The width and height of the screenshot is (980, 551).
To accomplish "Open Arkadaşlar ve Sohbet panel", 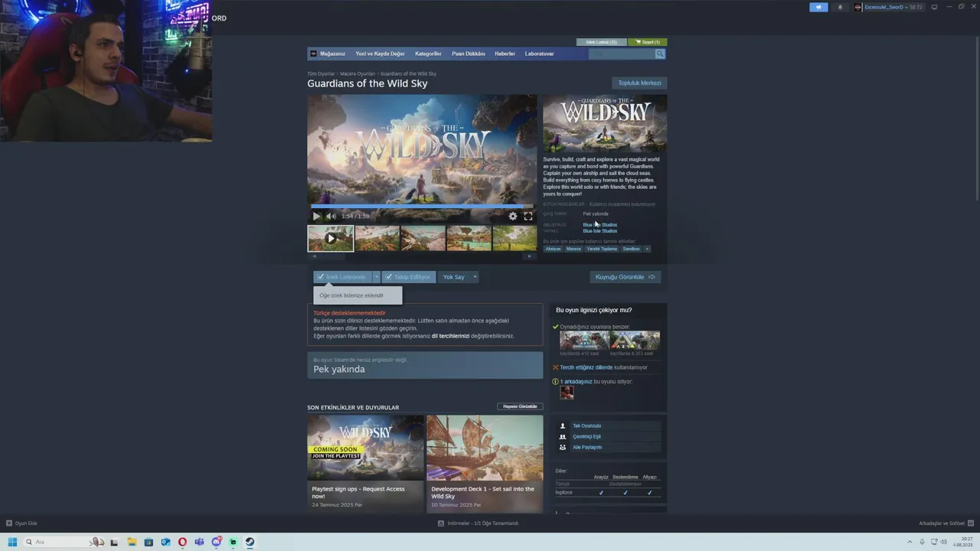I will (946, 523).
